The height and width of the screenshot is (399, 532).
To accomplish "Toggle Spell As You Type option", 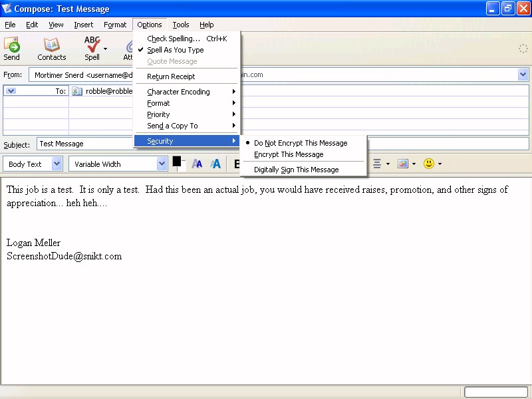I will click(x=188, y=50).
